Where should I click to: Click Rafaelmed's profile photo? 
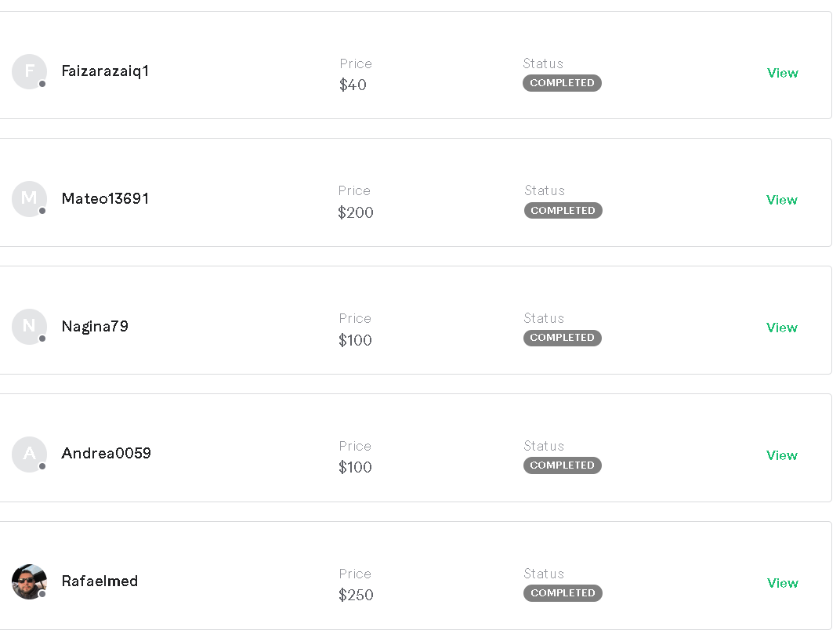[29, 581]
